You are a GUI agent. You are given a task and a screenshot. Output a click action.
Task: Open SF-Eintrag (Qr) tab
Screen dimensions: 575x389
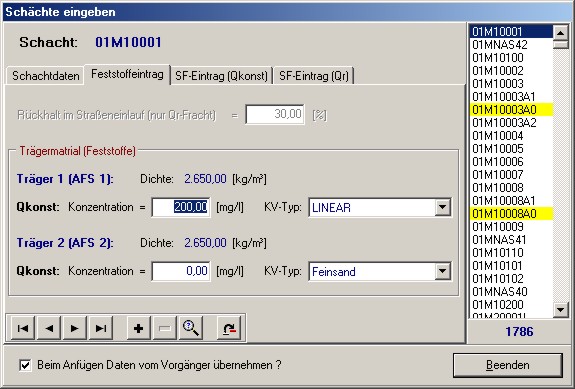314,76
